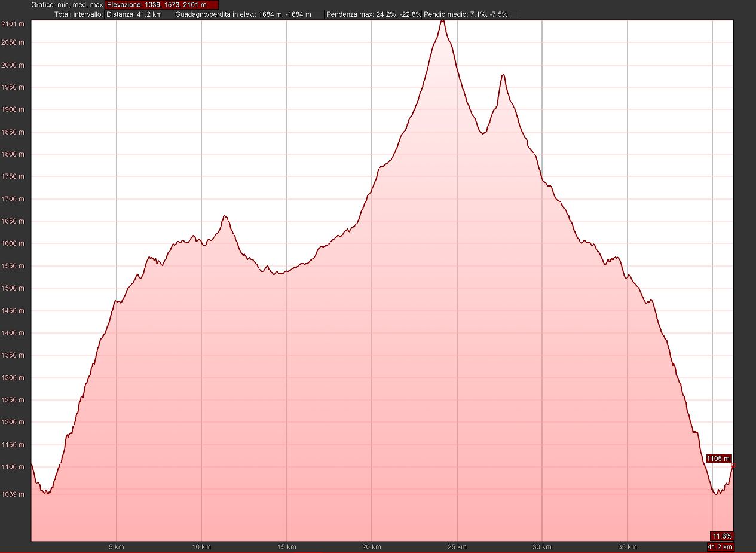Click the highest peak at 2101 m
This screenshot has height=553, width=756.
442,22
